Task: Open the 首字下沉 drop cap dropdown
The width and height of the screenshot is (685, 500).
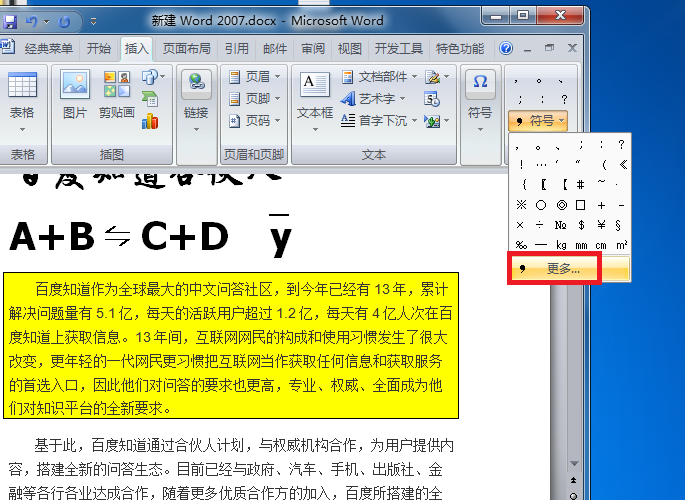Action: click(x=378, y=121)
